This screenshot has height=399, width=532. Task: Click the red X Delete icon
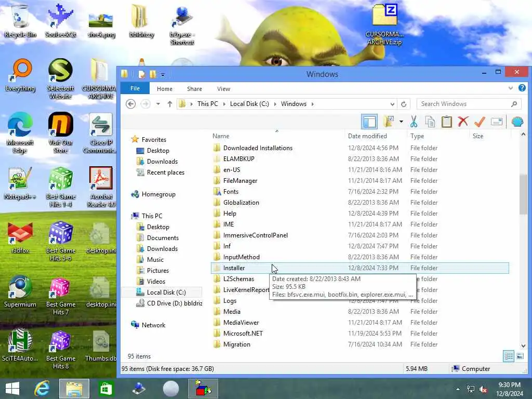[463, 122]
